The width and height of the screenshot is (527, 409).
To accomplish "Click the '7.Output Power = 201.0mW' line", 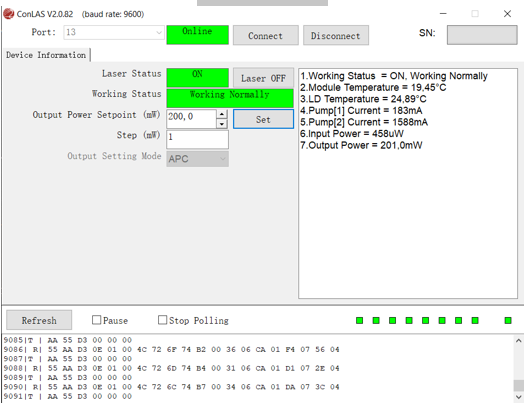I will coord(361,145).
